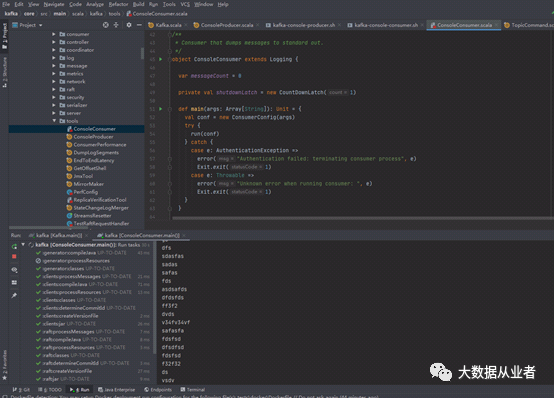
Task: Open the Git tool window
Action: pos(21,390)
